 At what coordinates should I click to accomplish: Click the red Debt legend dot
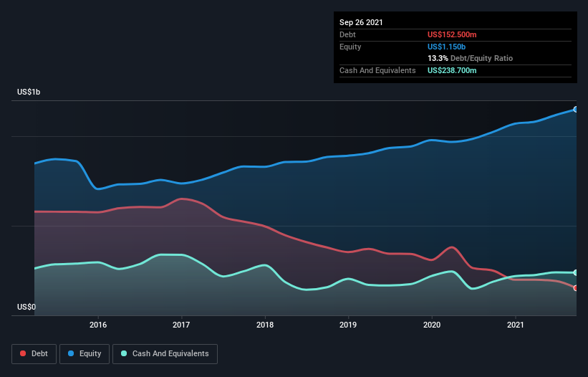click(x=23, y=353)
